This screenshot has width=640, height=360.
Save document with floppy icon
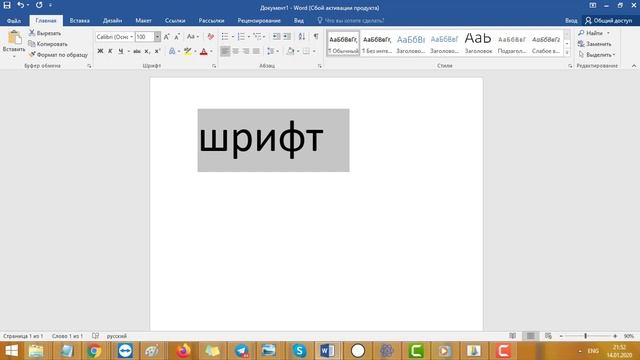7,5
